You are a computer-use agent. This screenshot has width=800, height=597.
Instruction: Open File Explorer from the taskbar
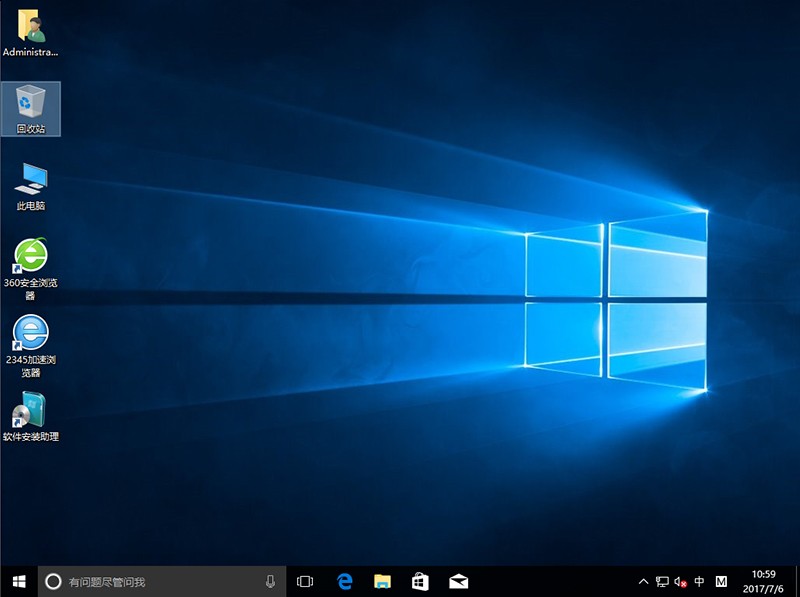(x=382, y=582)
